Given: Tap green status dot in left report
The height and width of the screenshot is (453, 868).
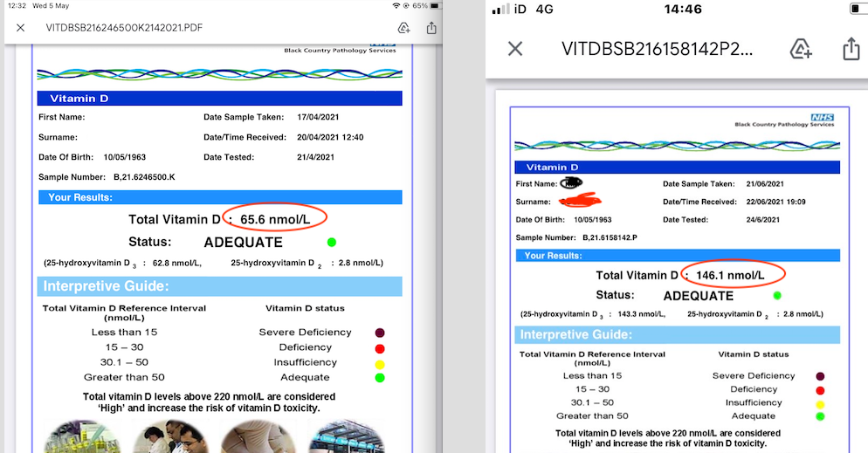Looking at the screenshot, I should point(332,243).
